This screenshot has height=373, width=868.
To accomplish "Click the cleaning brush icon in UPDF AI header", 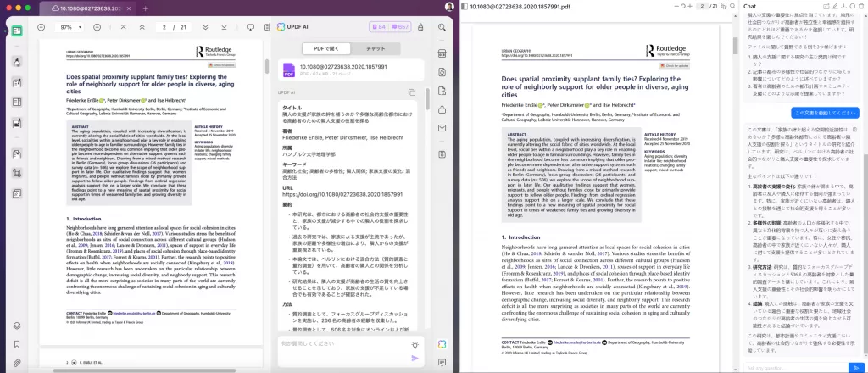I will (x=420, y=27).
